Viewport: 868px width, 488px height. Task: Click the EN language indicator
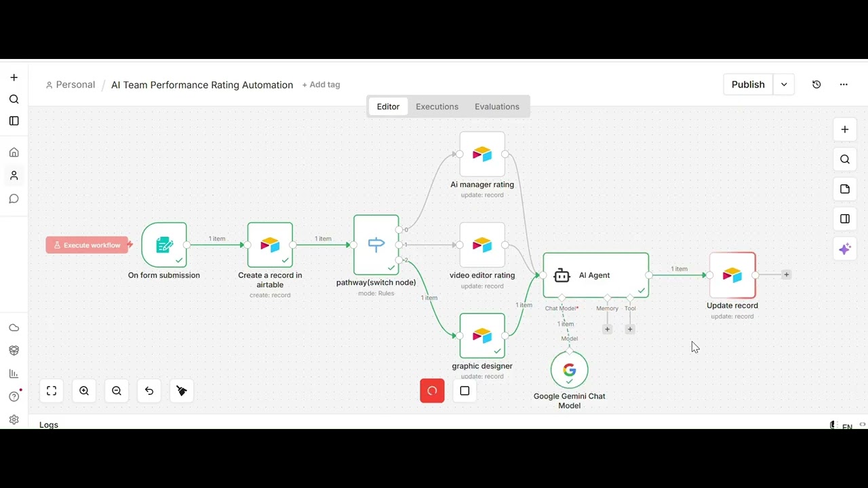[x=847, y=426]
